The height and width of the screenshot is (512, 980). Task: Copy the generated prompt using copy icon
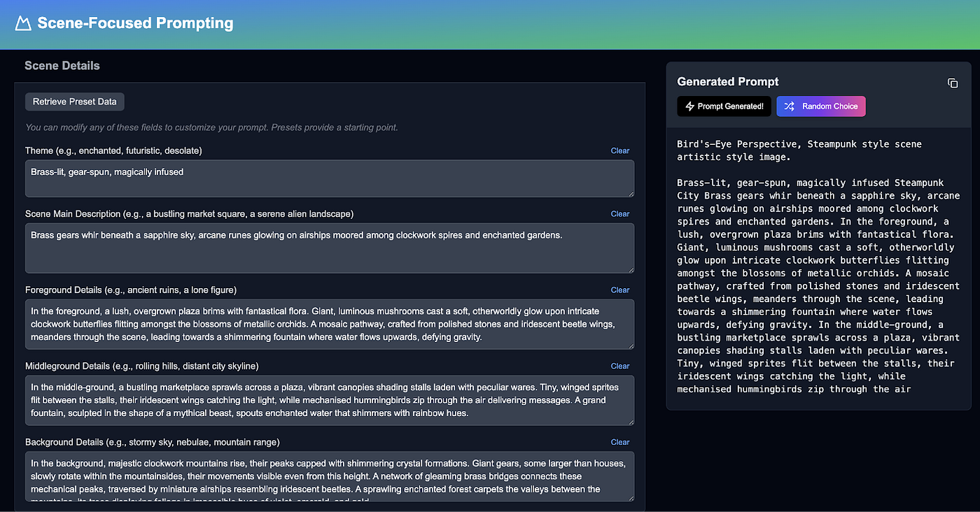(953, 83)
